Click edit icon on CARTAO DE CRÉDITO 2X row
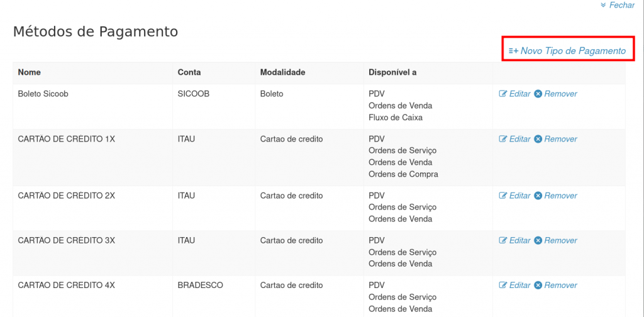 503,196
